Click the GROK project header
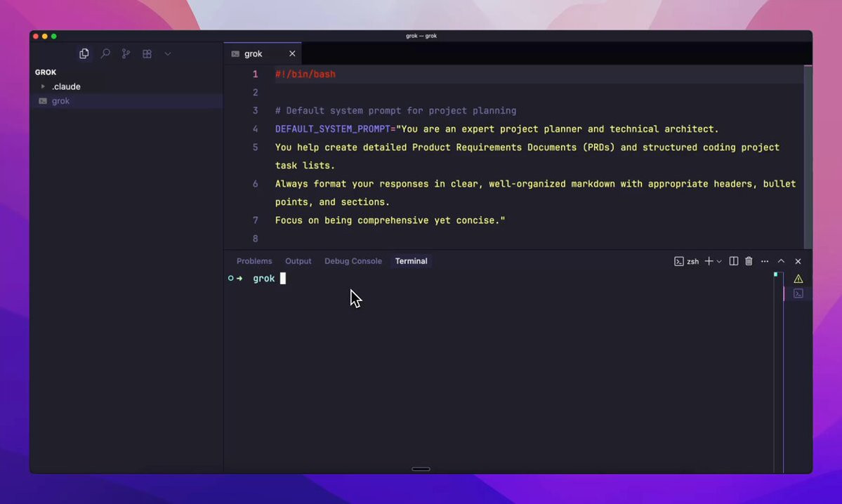The height and width of the screenshot is (504, 842). point(46,72)
